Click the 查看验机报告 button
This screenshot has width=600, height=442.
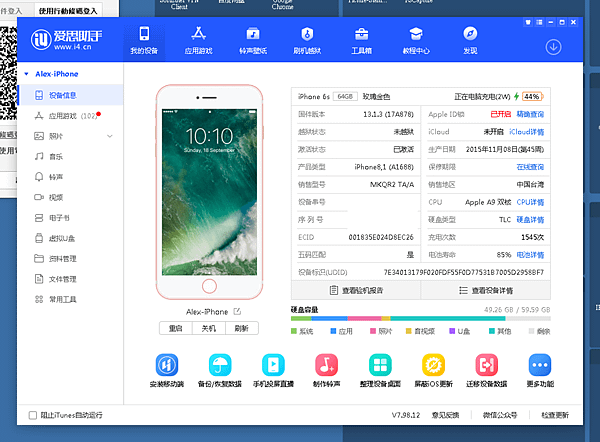[356, 290]
